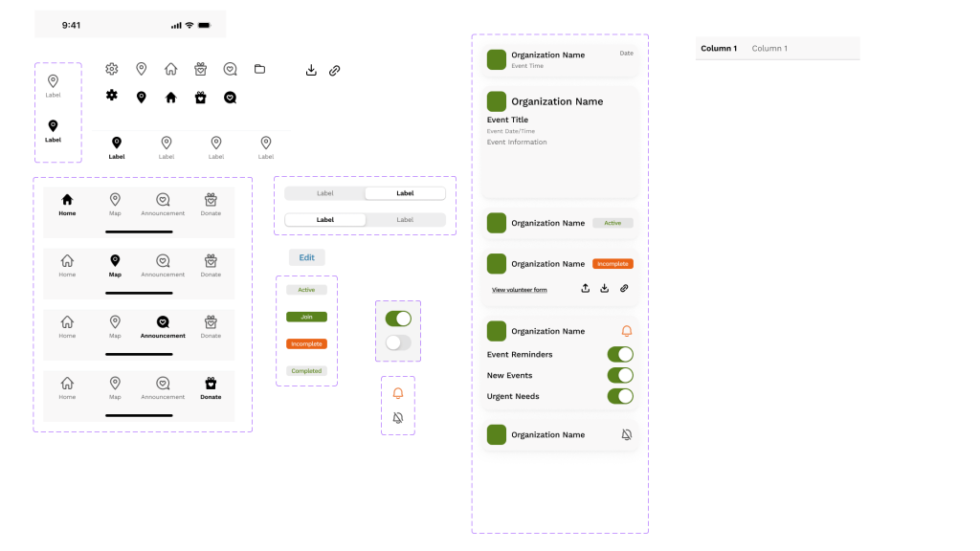Click the filled home icon
Screen dimensions: 980x551
(x=170, y=97)
